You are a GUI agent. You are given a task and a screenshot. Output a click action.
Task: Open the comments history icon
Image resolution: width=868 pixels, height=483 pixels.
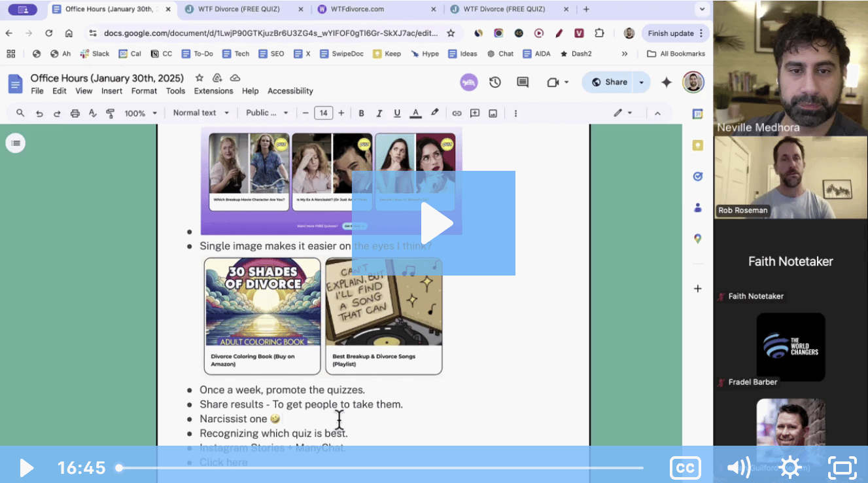pyautogui.click(x=523, y=82)
